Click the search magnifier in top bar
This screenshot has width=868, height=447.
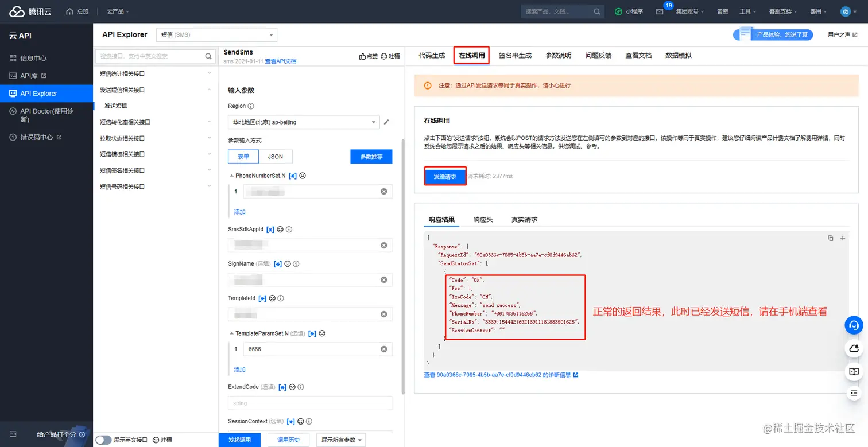(x=597, y=11)
